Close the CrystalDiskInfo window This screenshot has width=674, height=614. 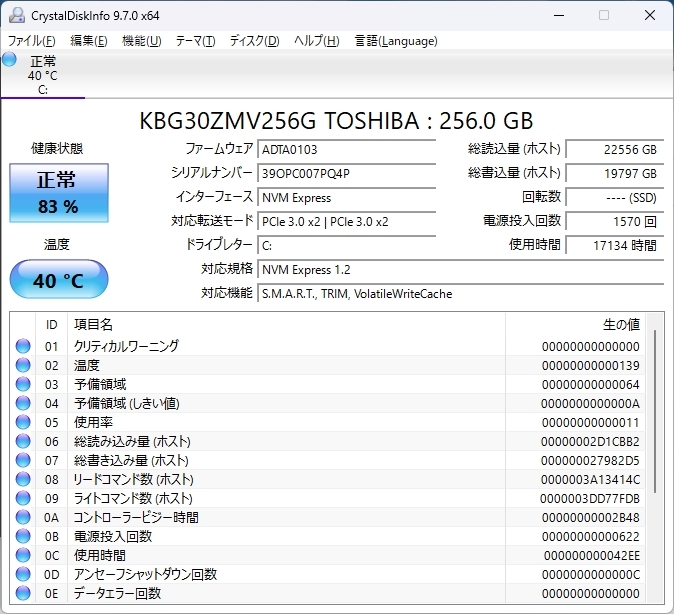click(x=649, y=15)
